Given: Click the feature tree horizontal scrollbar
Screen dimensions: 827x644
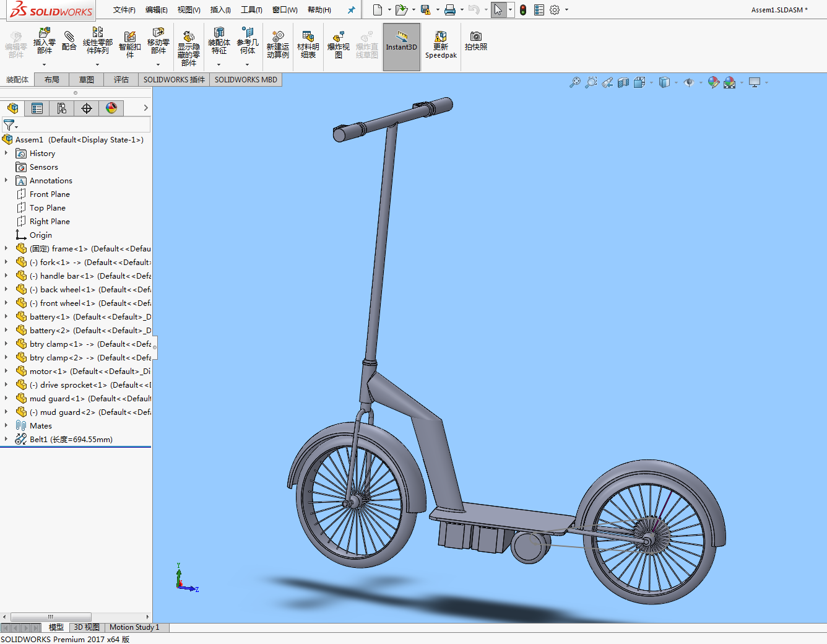Looking at the screenshot, I should coord(51,617).
